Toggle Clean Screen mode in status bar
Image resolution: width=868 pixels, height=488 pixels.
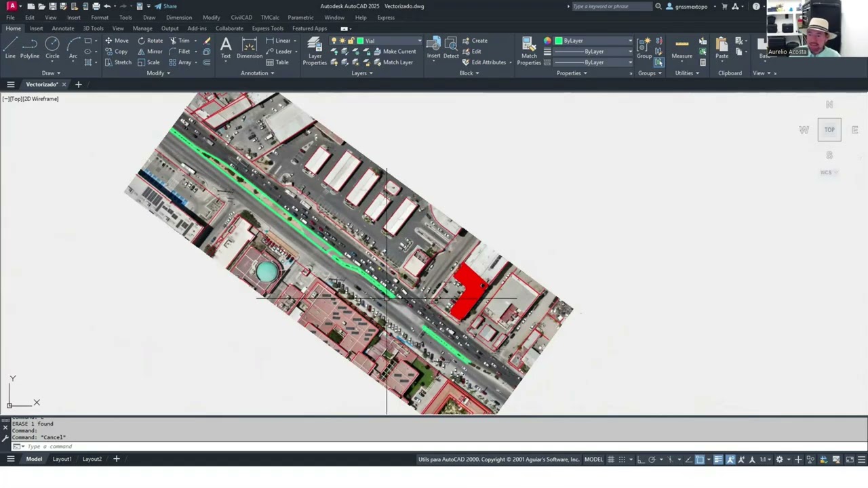point(850,460)
